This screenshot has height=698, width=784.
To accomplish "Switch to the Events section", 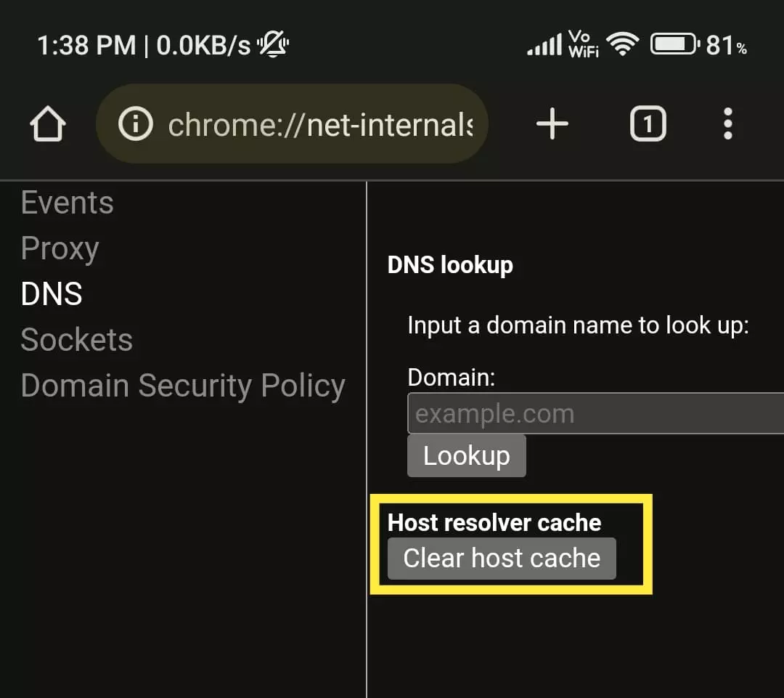I will coord(67,203).
